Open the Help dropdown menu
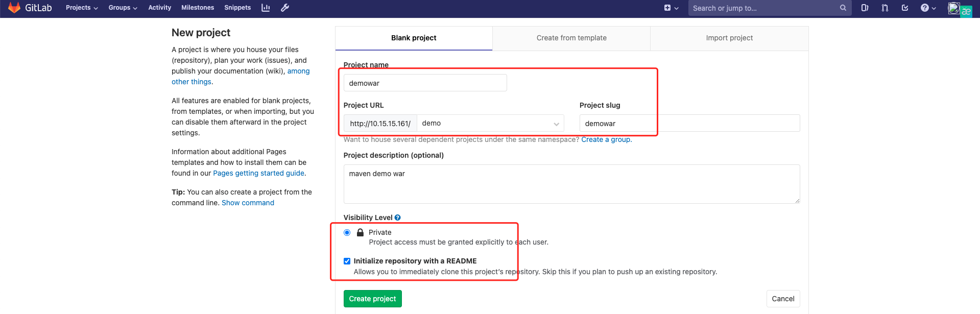 coord(928,8)
